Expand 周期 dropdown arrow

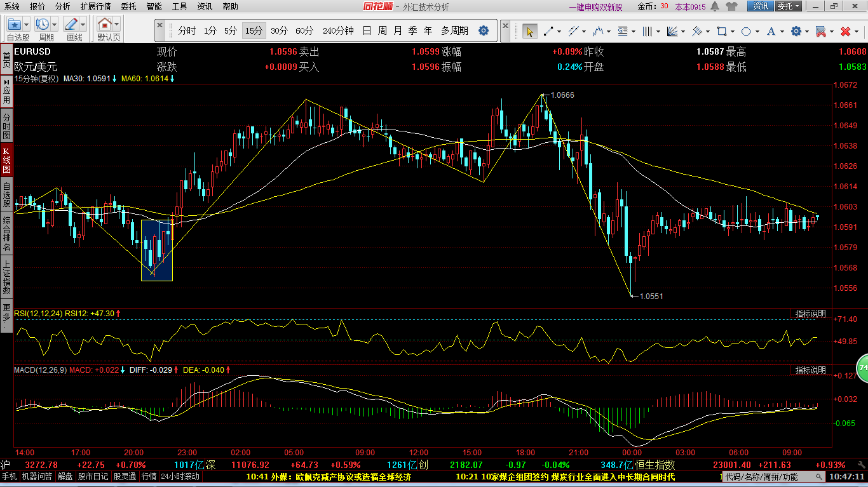[x=54, y=24]
